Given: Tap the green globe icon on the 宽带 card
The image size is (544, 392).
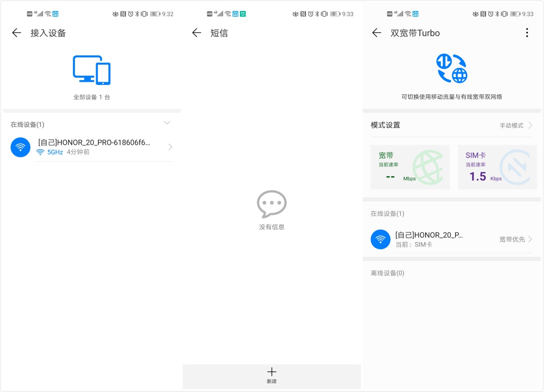Looking at the screenshot, I should click(427, 167).
